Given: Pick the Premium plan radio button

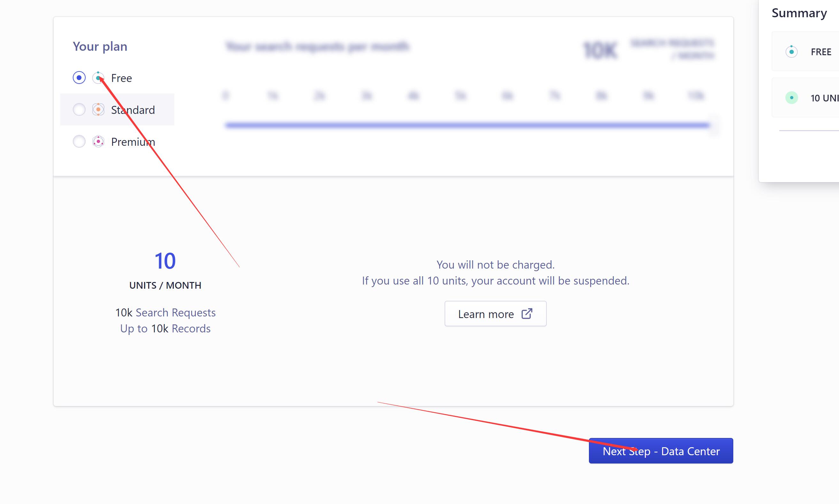Looking at the screenshot, I should pos(79,141).
